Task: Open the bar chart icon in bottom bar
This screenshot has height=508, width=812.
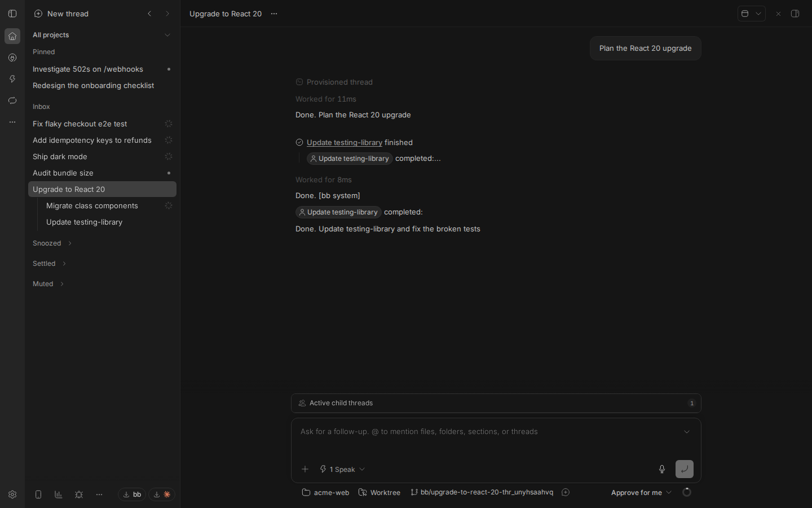Action: [x=59, y=494]
